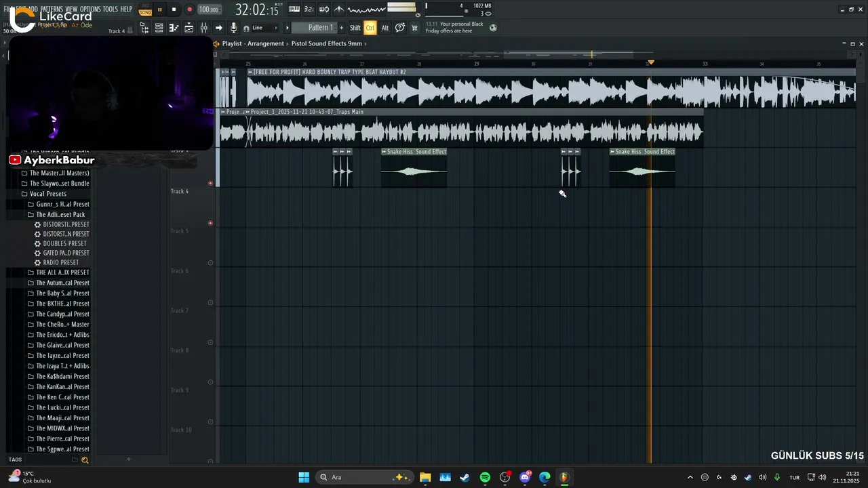Open the Channel rack from the toolbar
Viewport: 868px width, 488px height.
159,28
